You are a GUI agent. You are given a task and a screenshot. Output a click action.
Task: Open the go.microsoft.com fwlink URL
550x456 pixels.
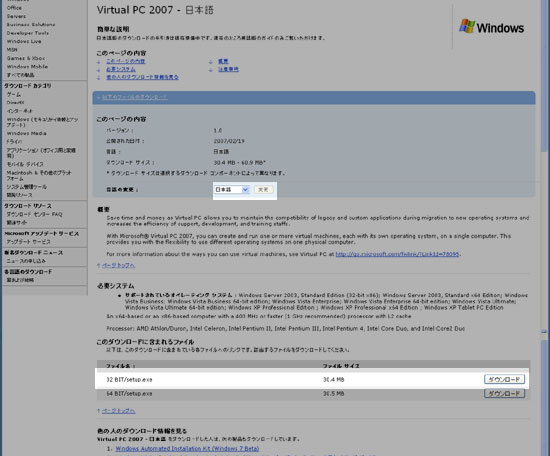[x=397, y=254]
